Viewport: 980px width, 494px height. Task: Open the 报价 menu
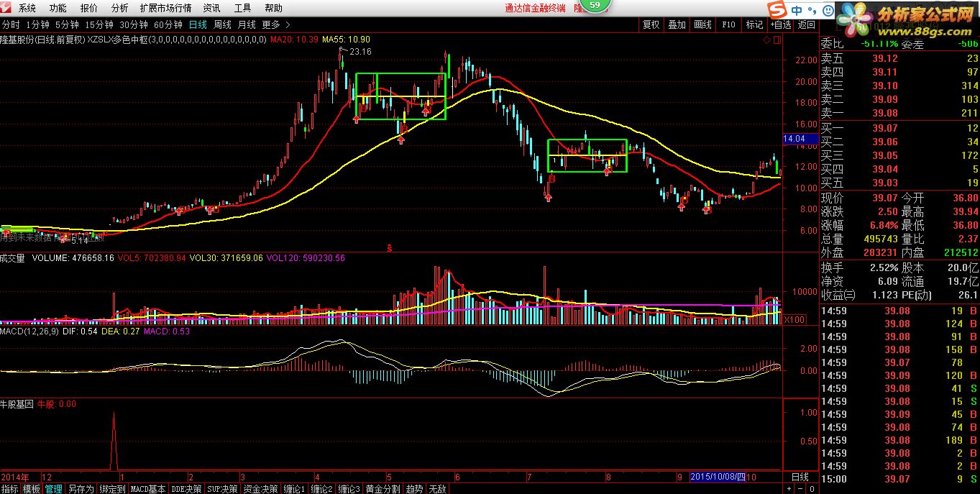[89, 8]
